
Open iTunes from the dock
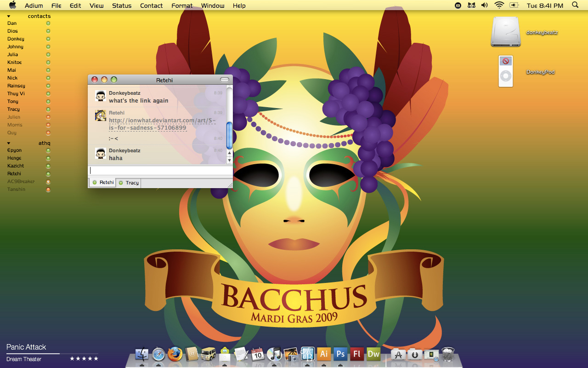[274, 354]
